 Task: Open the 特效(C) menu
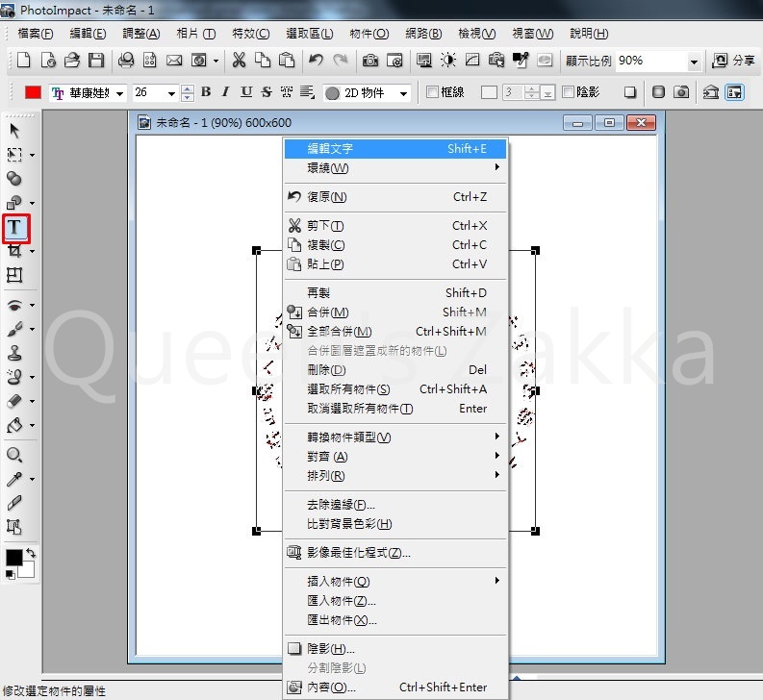coord(250,33)
